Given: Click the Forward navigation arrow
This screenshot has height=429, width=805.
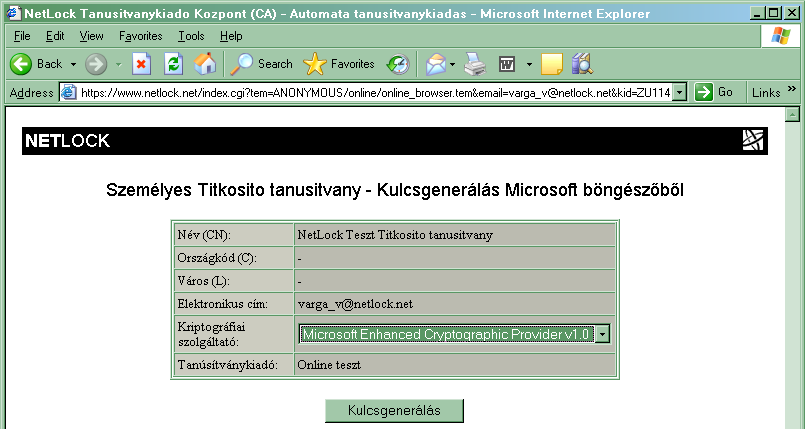Looking at the screenshot, I should (96, 64).
